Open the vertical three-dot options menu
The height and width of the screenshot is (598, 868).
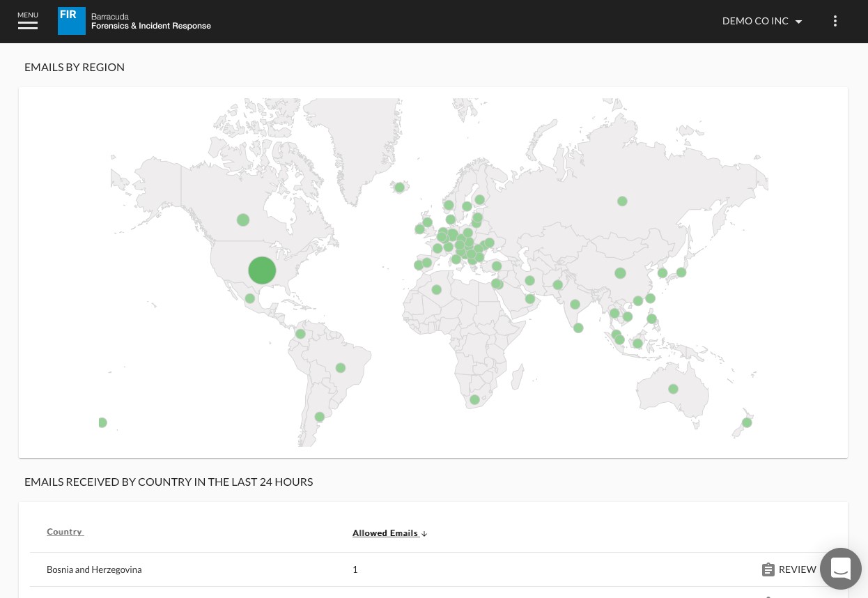tap(835, 21)
